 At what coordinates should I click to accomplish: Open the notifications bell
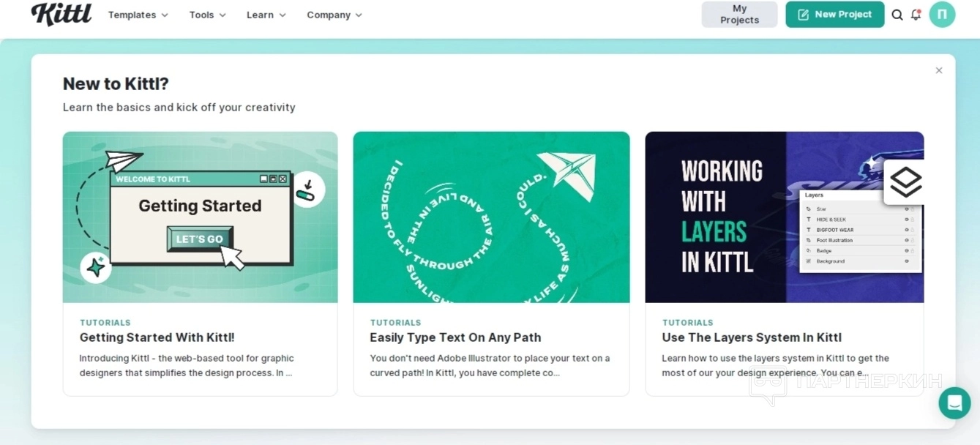(916, 15)
